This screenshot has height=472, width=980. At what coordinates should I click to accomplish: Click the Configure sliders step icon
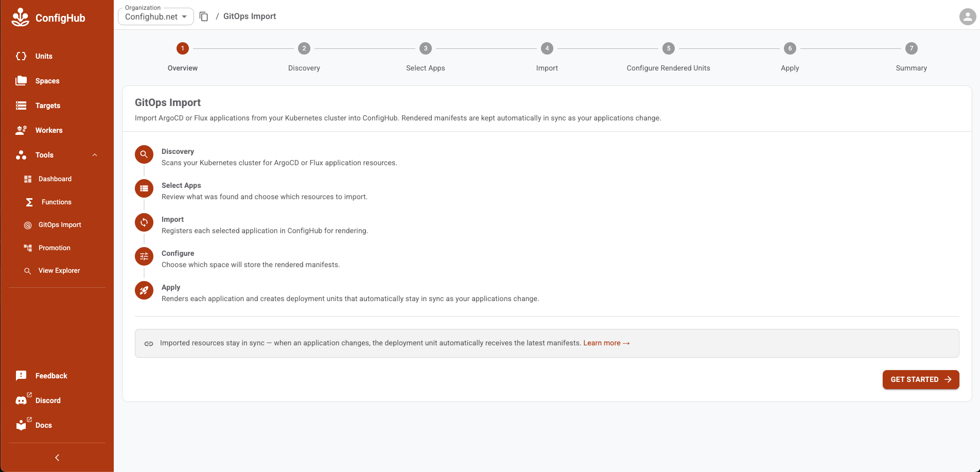click(144, 256)
